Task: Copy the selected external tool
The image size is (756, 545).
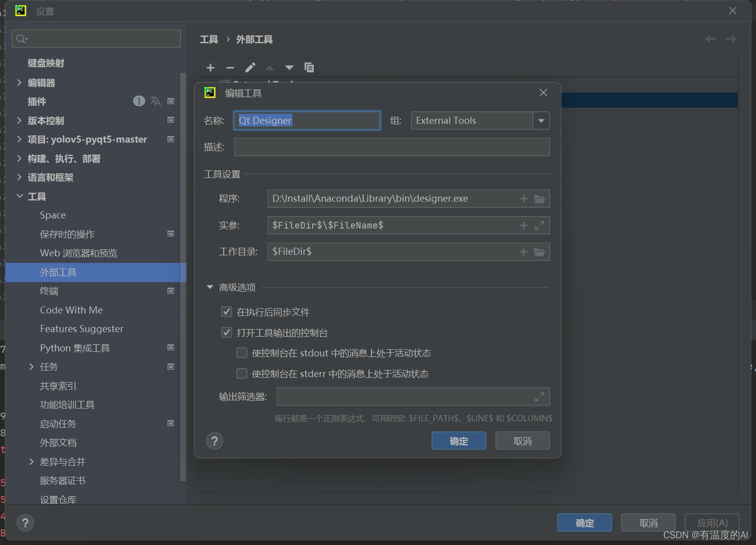Action: point(309,67)
